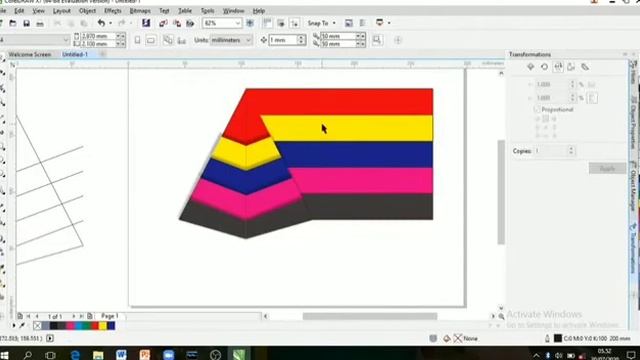
Task: Click the Page 1 tab
Action: 109,316
